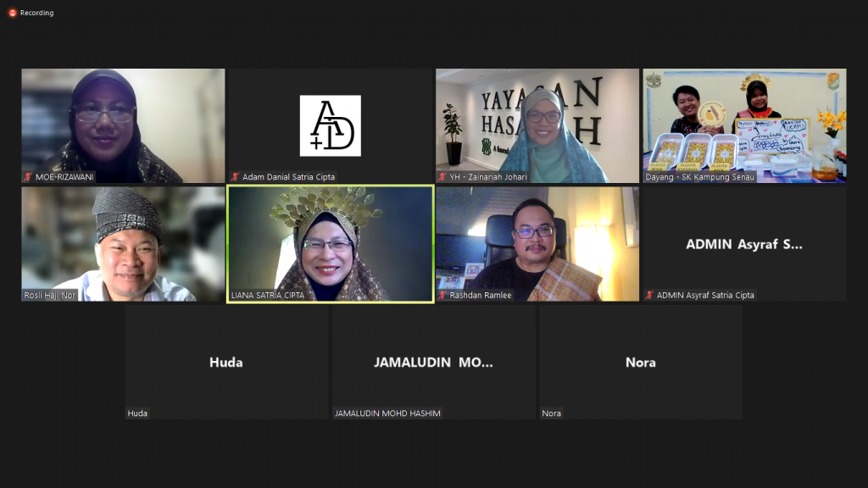Click the JAMALUDIN MOHD HASHIM participant tile
Screen dimensions: 868x488
tap(433, 362)
